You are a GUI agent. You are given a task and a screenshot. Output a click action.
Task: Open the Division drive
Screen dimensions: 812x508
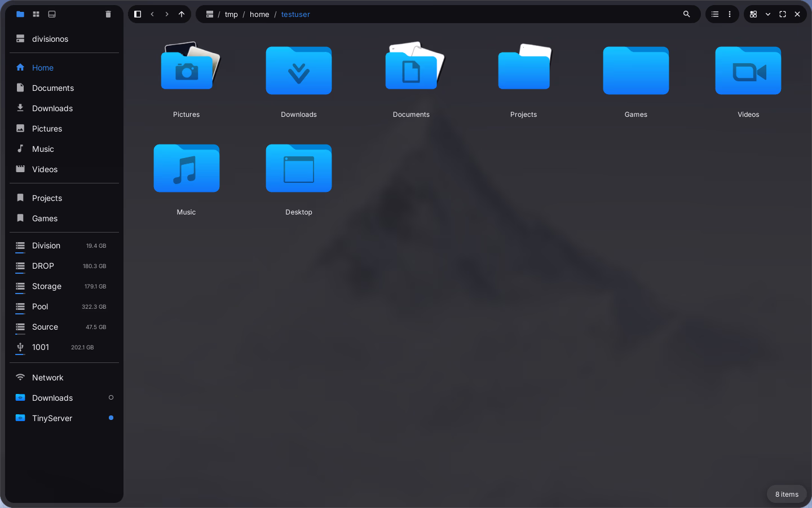click(x=64, y=246)
